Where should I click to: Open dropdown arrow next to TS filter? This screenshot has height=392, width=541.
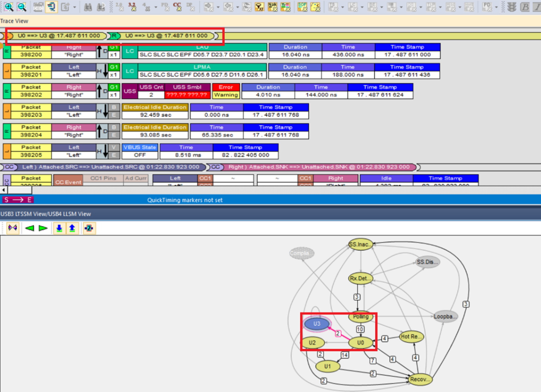[x=342, y=7]
